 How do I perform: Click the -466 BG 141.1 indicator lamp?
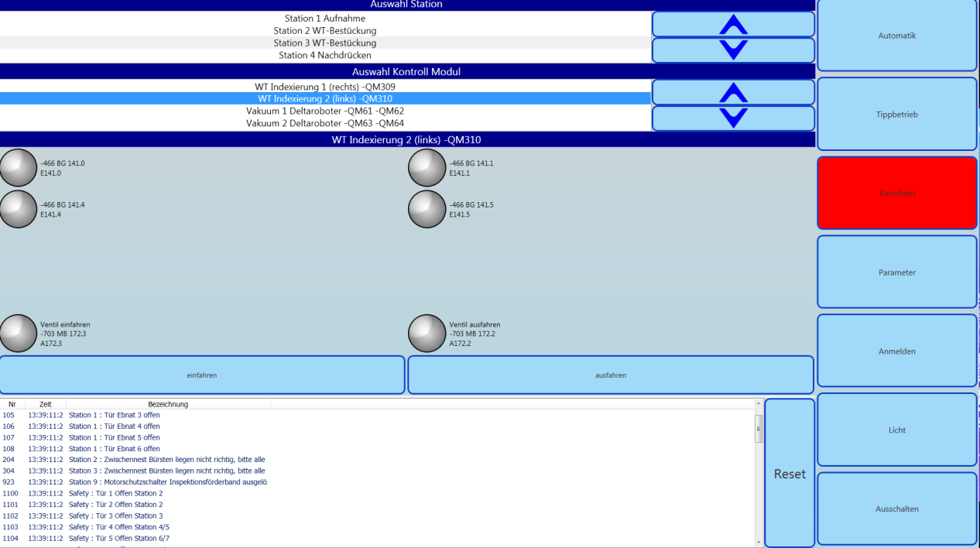click(427, 167)
